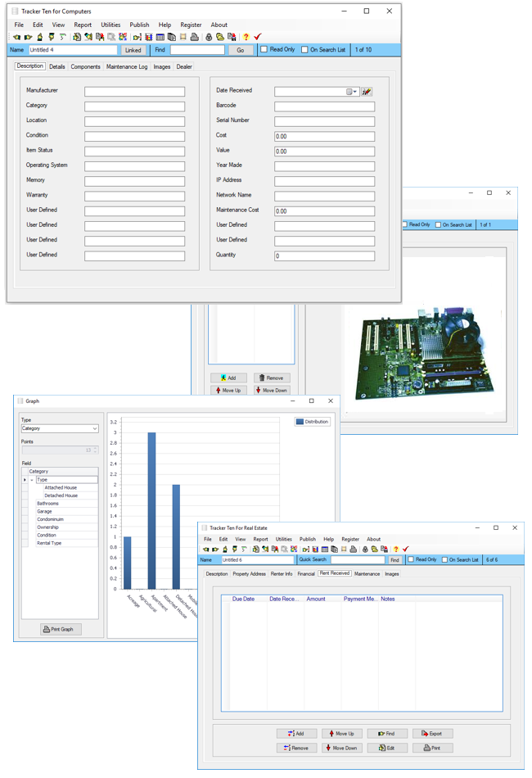This screenshot has height=778, width=532.
Task: Click the save disk icon in Computers toolbar
Action: pos(232,37)
